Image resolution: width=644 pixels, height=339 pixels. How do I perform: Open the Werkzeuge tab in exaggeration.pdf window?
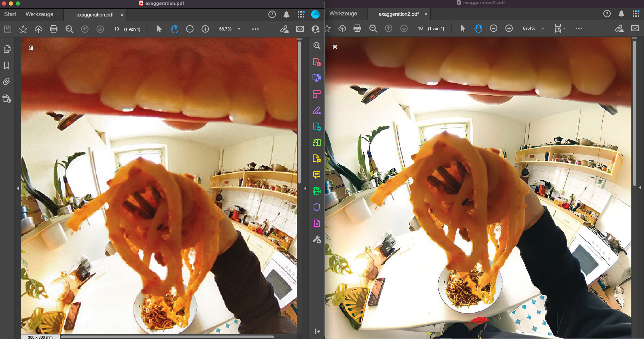click(x=40, y=14)
